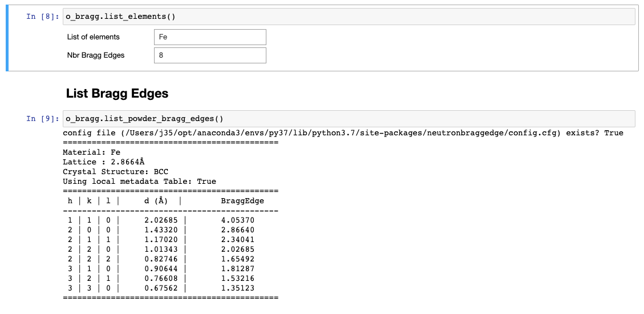Click the d (Å) column header
This screenshot has height=314, width=644.
pos(156,201)
